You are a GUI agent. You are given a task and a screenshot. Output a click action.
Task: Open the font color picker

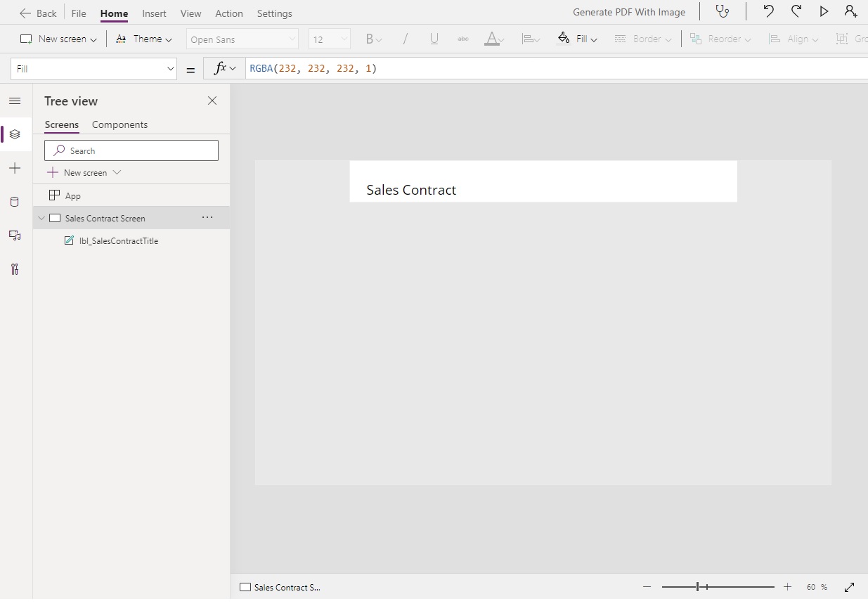point(494,39)
